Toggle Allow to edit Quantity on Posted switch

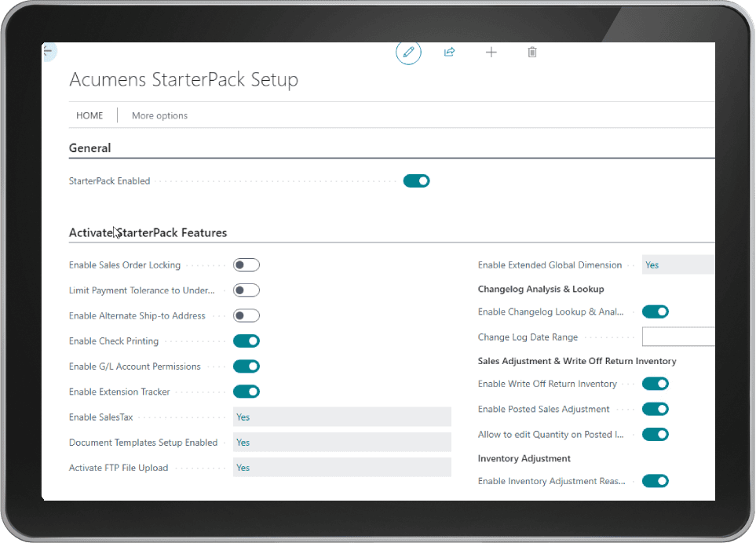(656, 435)
